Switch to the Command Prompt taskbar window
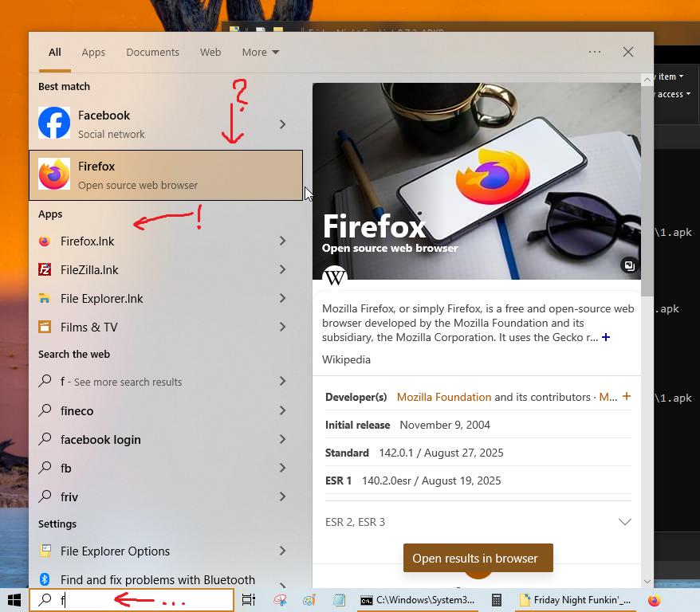The height and width of the screenshot is (612, 700). 418,600
